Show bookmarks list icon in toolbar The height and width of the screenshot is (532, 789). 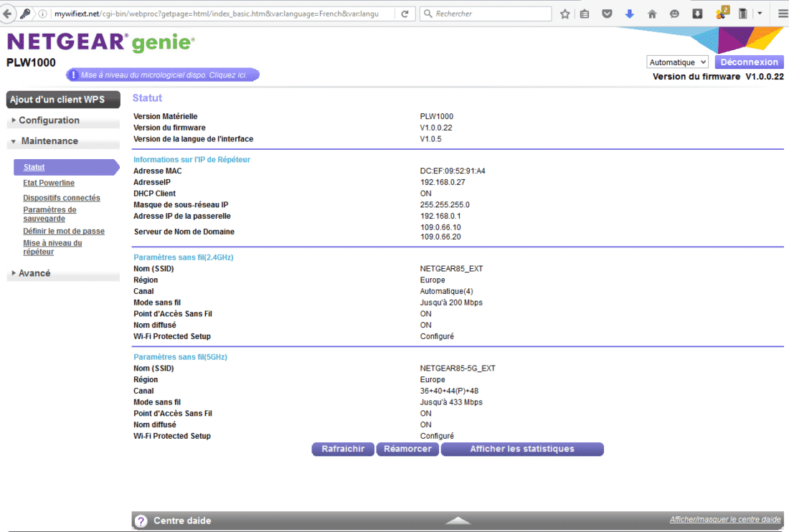[584, 14]
